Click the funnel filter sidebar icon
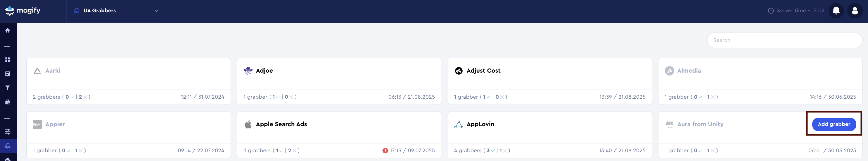This screenshot has height=161, width=868. coord(8,88)
